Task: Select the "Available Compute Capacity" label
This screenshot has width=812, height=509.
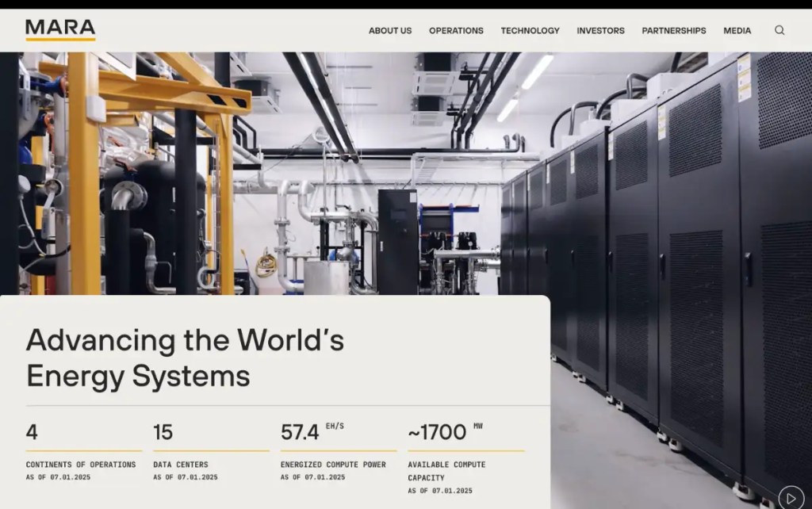Action: tap(448, 471)
